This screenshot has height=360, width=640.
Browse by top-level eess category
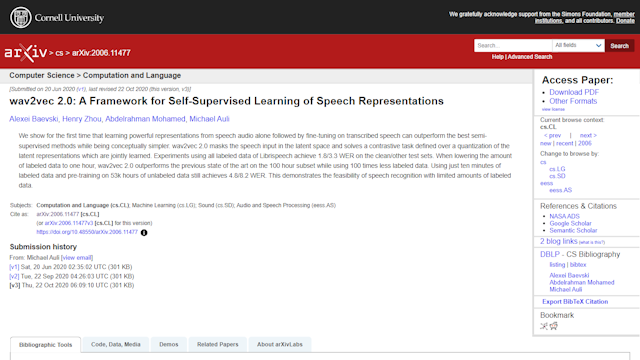pos(546,183)
